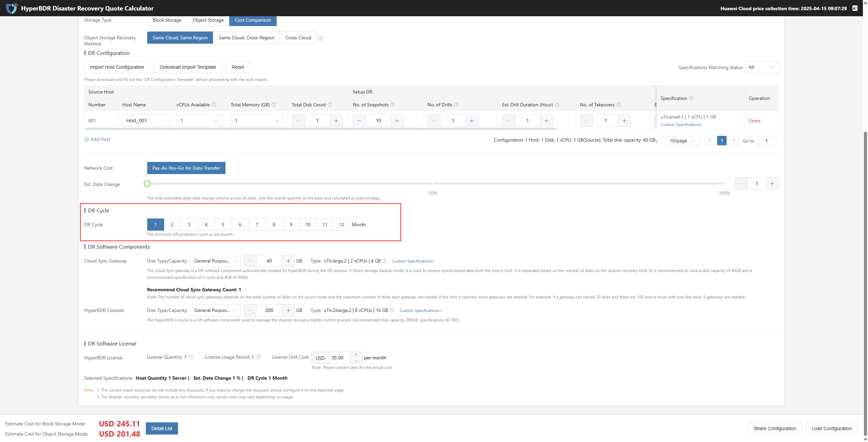Show help icon for No. of Snapshots
The image size is (868, 442).
click(x=393, y=105)
